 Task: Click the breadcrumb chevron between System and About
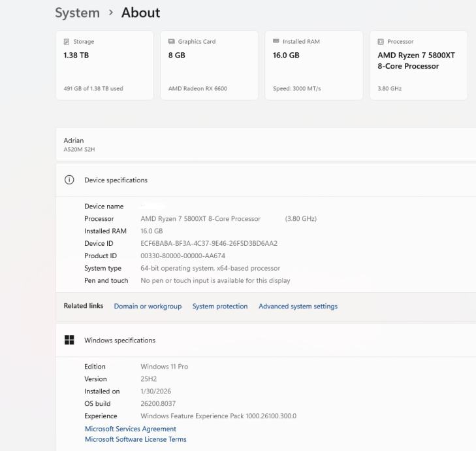[x=110, y=13]
